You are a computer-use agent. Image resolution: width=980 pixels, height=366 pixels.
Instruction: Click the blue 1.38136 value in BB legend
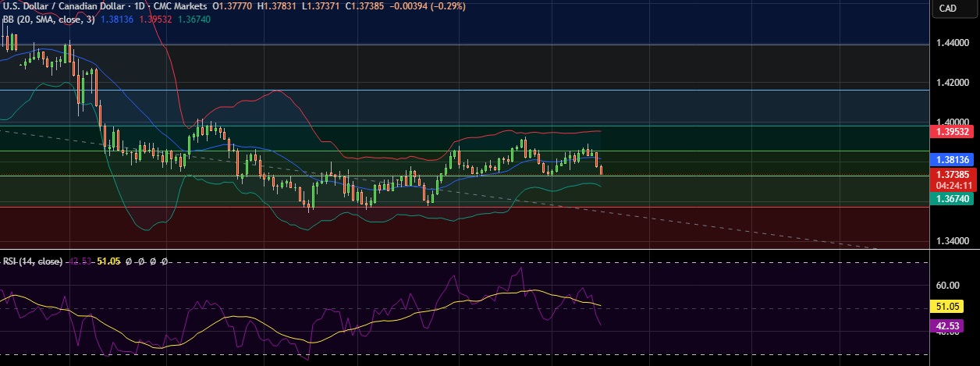(117, 18)
